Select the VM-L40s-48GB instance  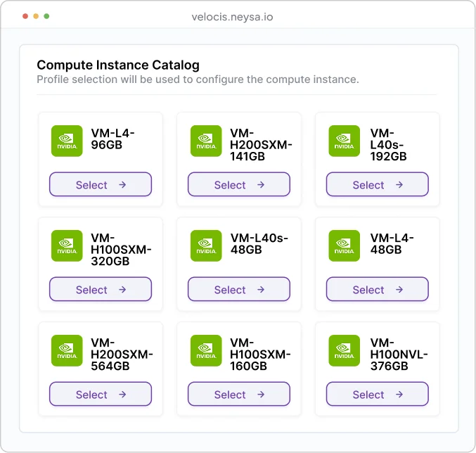click(x=239, y=289)
